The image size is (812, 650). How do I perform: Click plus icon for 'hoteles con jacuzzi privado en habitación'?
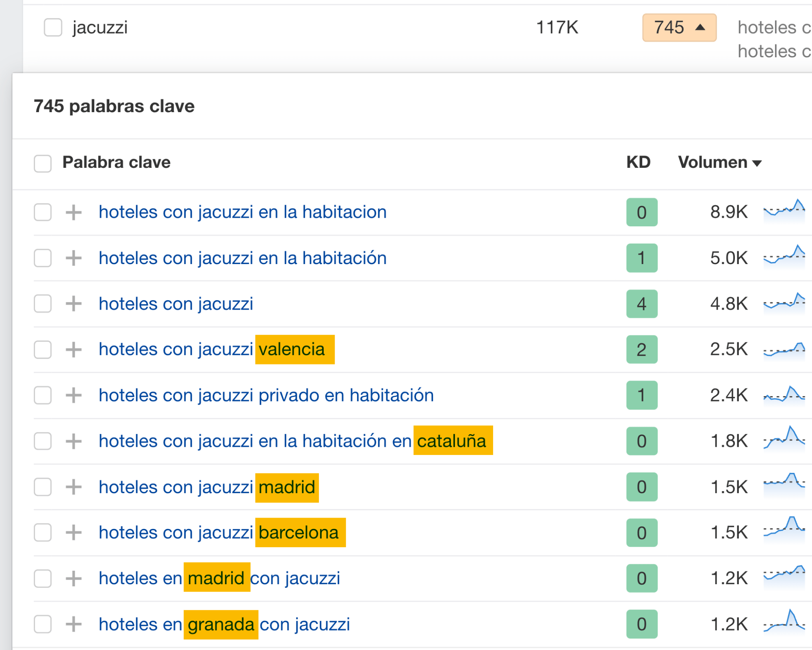pyautogui.click(x=74, y=395)
